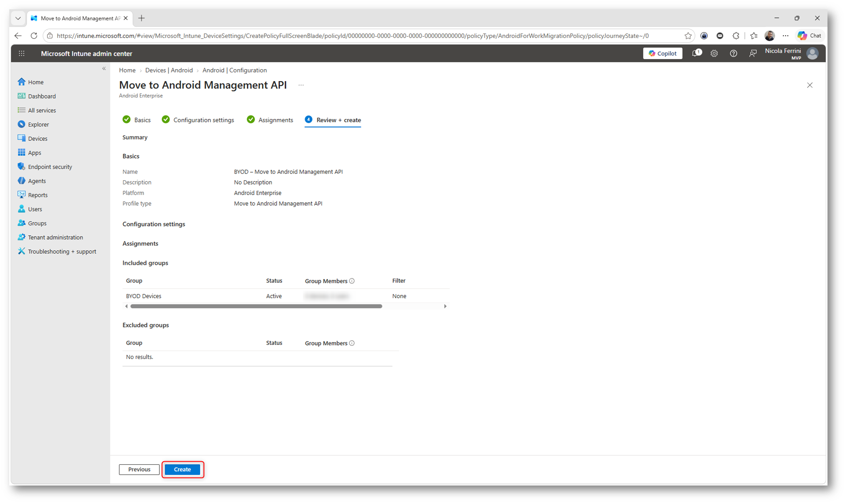
Task: Open the Reports sidebar icon
Action: point(22,195)
